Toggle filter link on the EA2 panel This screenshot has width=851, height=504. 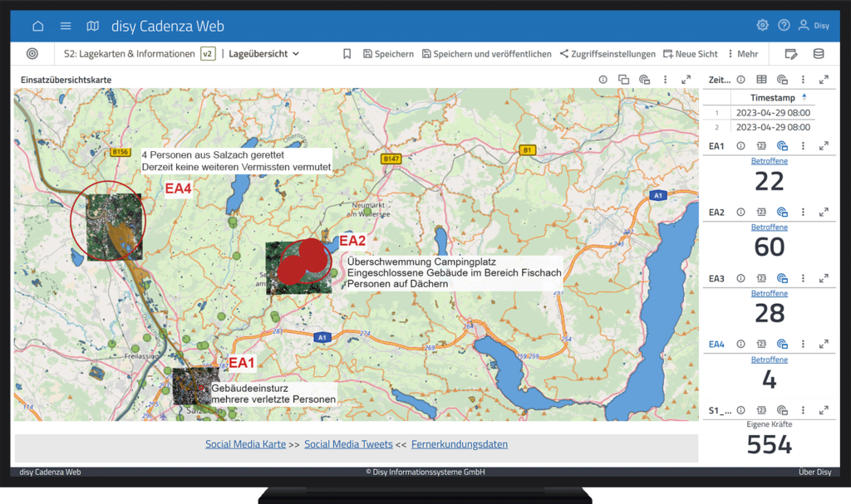(782, 212)
